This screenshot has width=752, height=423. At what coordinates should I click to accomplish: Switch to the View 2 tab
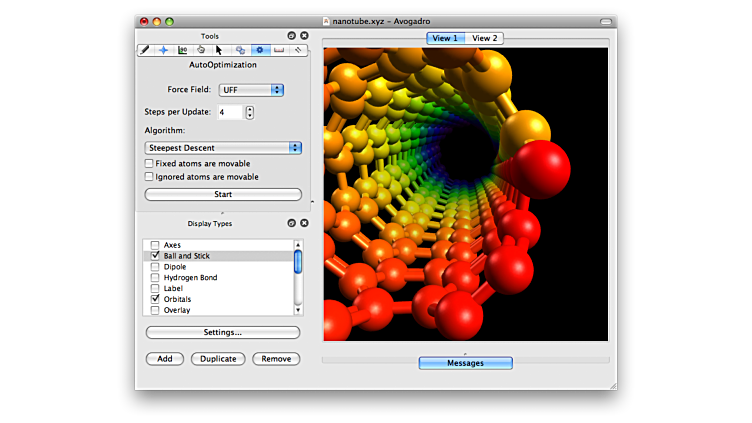485,38
